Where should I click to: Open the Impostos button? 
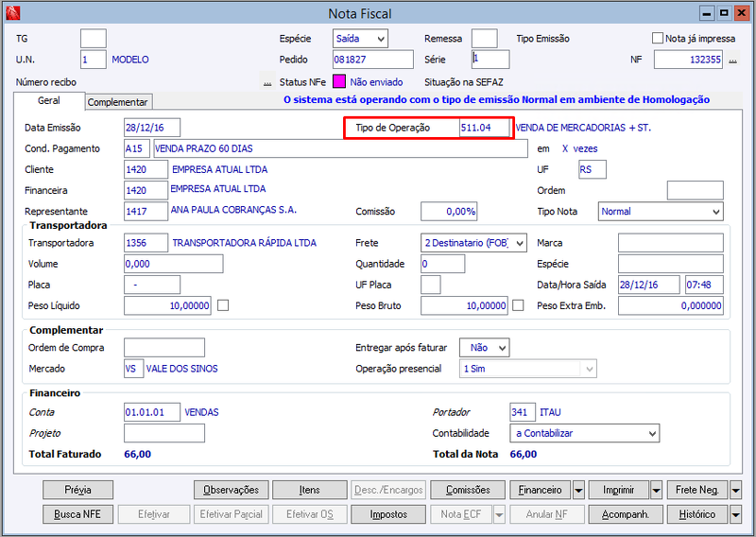[x=388, y=514]
